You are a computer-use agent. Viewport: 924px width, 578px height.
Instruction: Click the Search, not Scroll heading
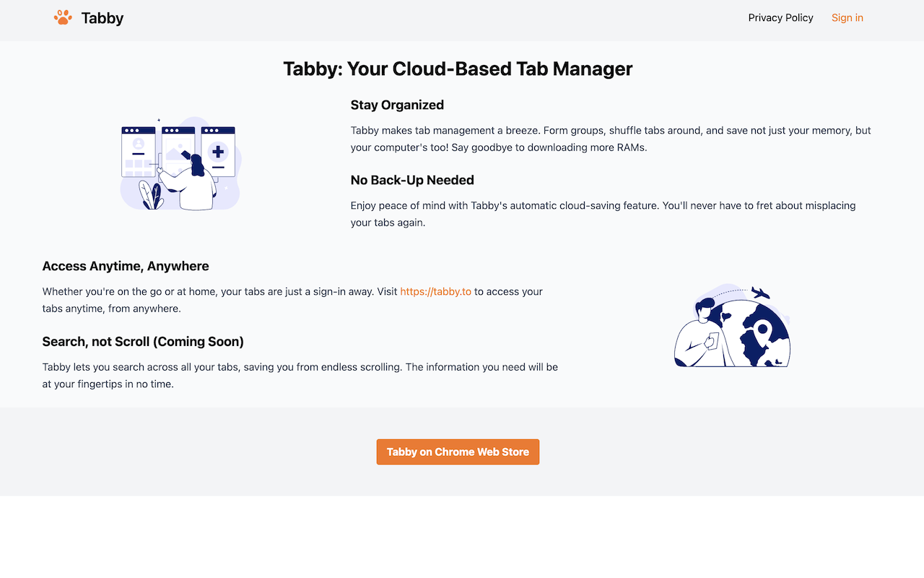[x=143, y=341]
